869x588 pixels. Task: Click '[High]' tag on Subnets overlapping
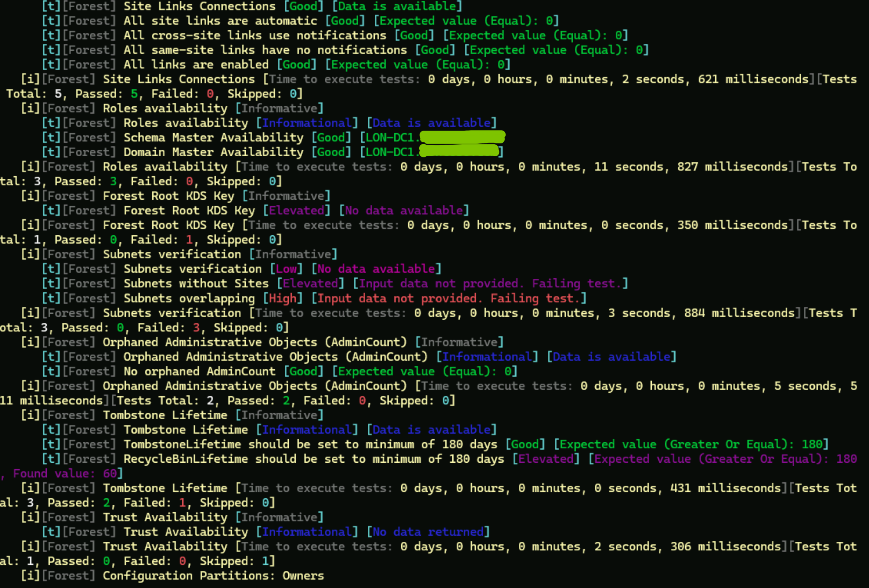(x=282, y=298)
